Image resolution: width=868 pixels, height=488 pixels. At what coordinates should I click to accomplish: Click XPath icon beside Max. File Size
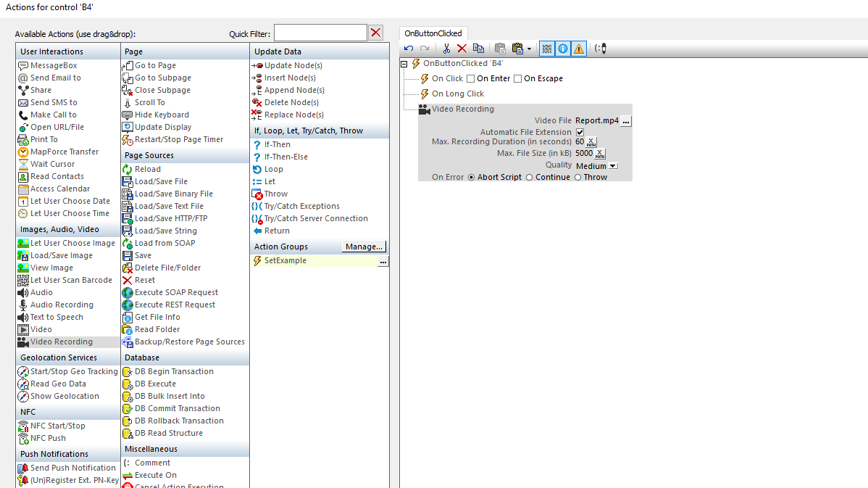pyautogui.click(x=600, y=154)
